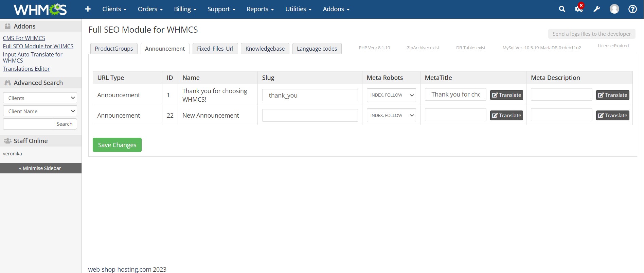This screenshot has height=273, width=644.
Task: Click the WHMCS logo
Action: pos(40,10)
